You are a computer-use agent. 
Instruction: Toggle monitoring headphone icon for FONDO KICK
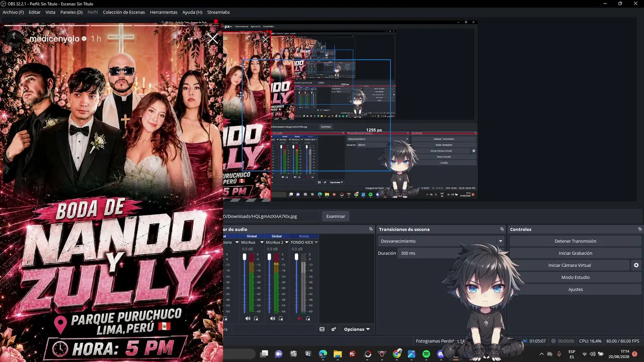(308, 318)
